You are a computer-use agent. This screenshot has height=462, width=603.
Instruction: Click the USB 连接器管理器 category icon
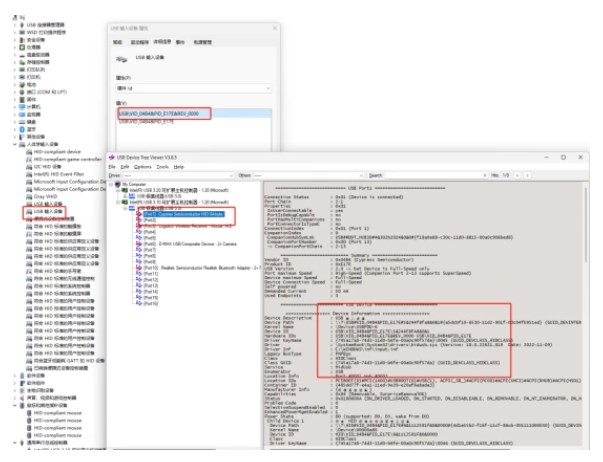click(x=22, y=25)
